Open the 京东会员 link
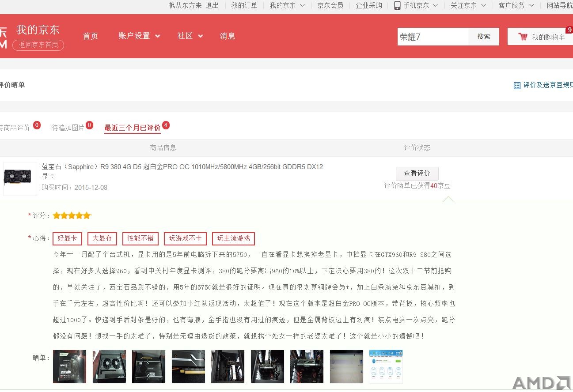 coord(330,5)
